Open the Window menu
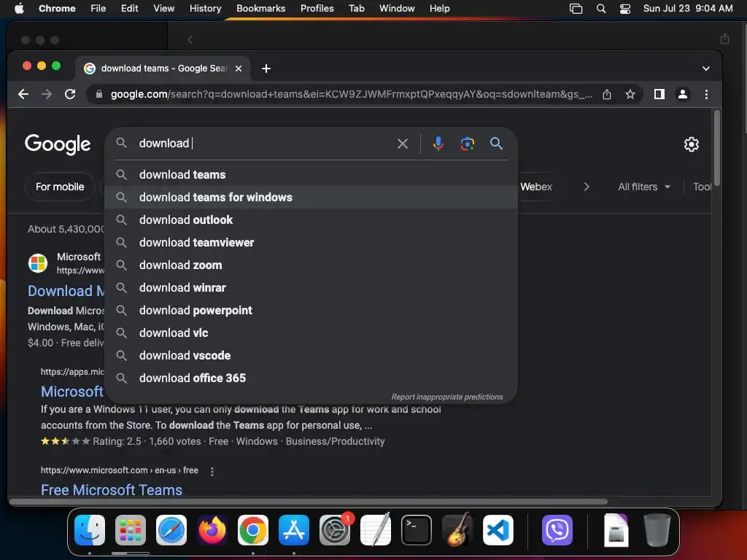Screen dimensions: 747x560 (397, 9)
